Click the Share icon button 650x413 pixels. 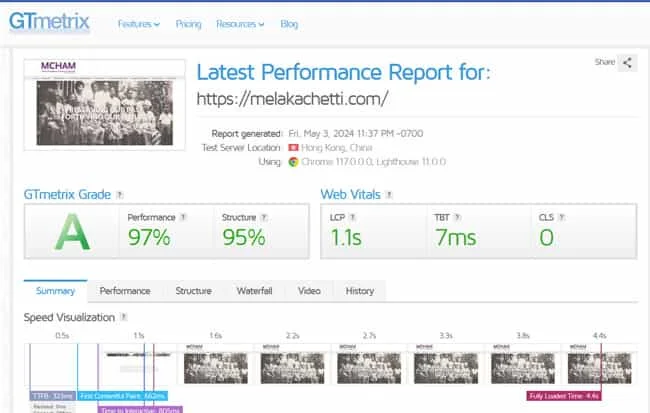[627, 63]
